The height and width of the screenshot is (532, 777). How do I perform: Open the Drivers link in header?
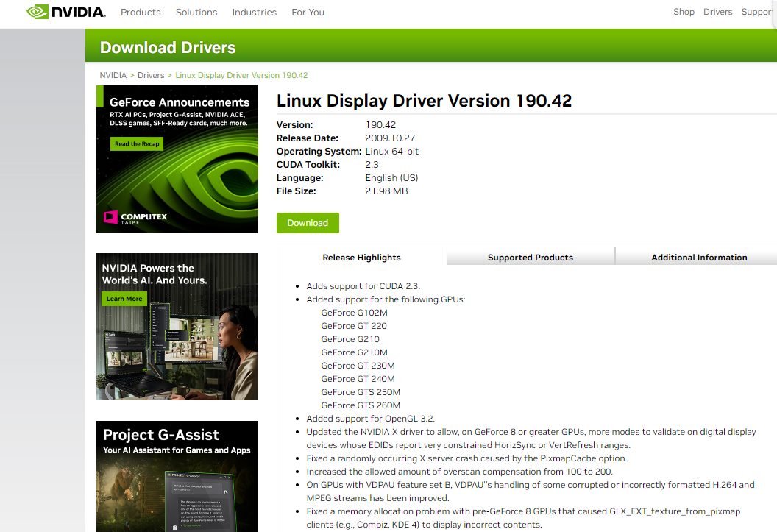click(x=717, y=12)
